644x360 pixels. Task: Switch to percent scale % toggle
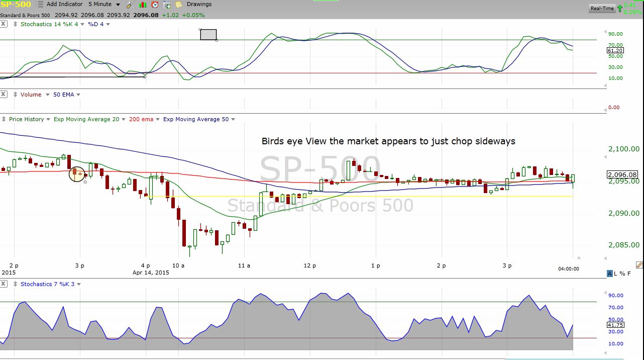[x=622, y=274]
